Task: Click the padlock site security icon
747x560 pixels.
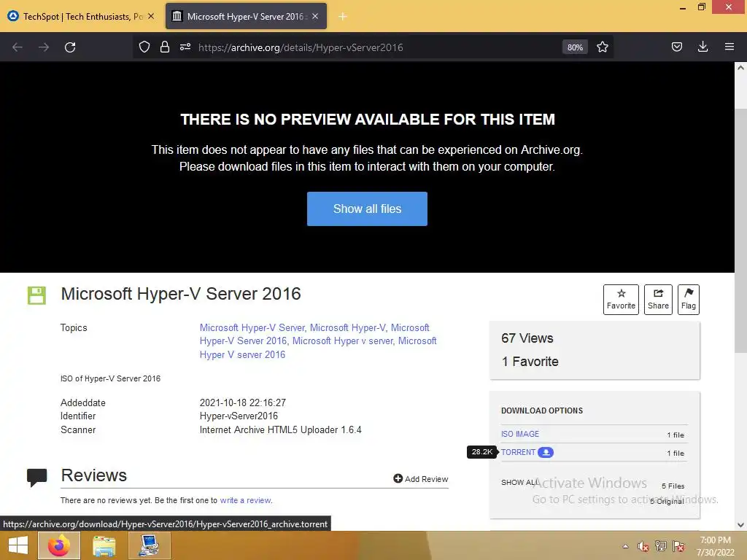Action: pyautogui.click(x=165, y=47)
